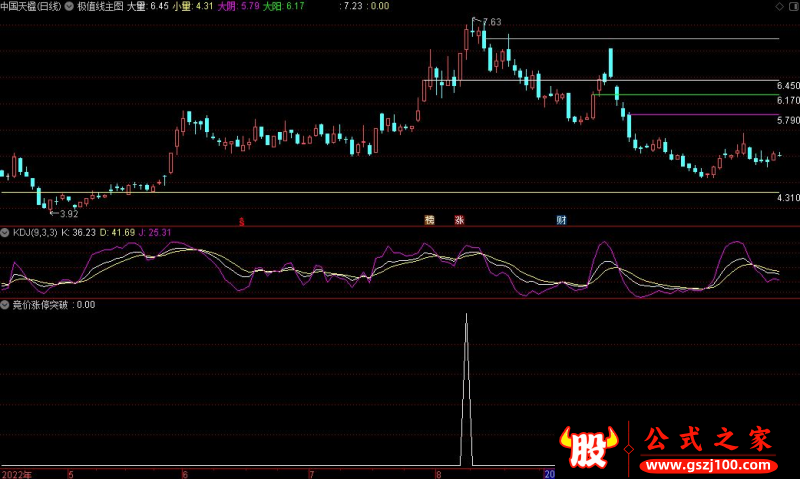Click the blue 财 event marker

[x=562, y=220]
